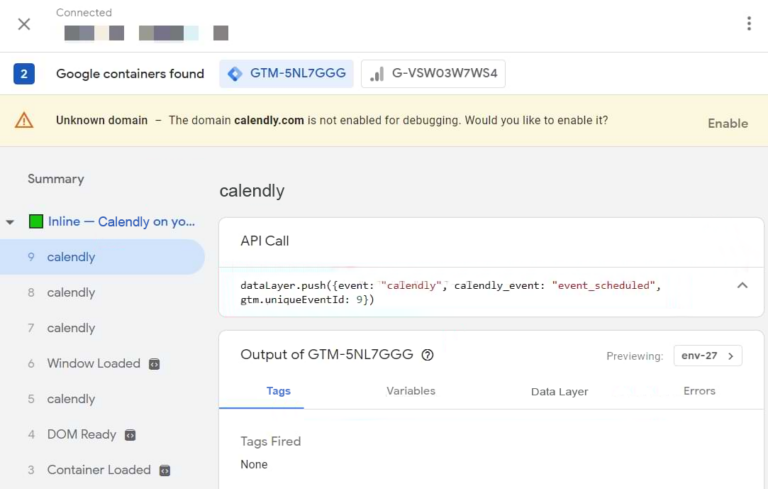Click the help icon next to Output title
768x489 pixels.
[x=427, y=355]
